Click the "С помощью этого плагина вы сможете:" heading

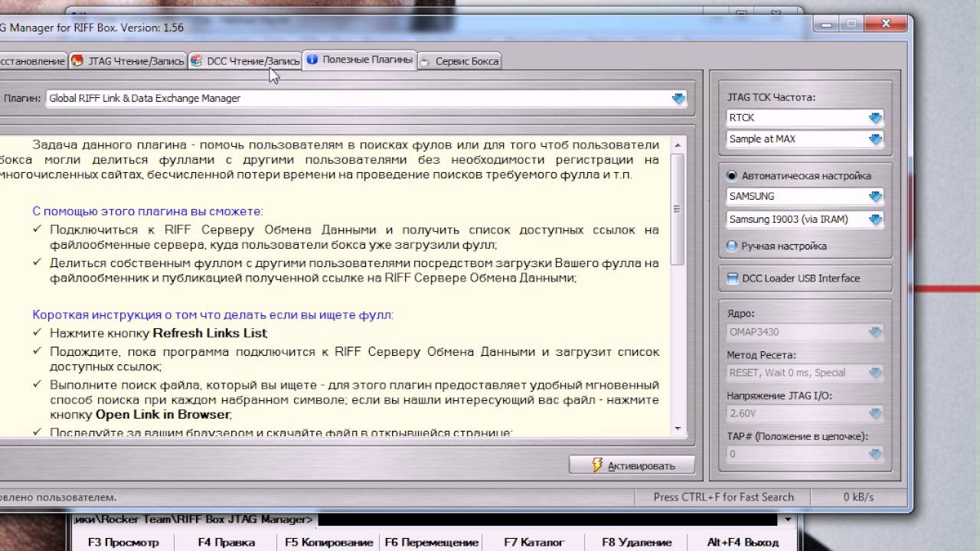147,211
